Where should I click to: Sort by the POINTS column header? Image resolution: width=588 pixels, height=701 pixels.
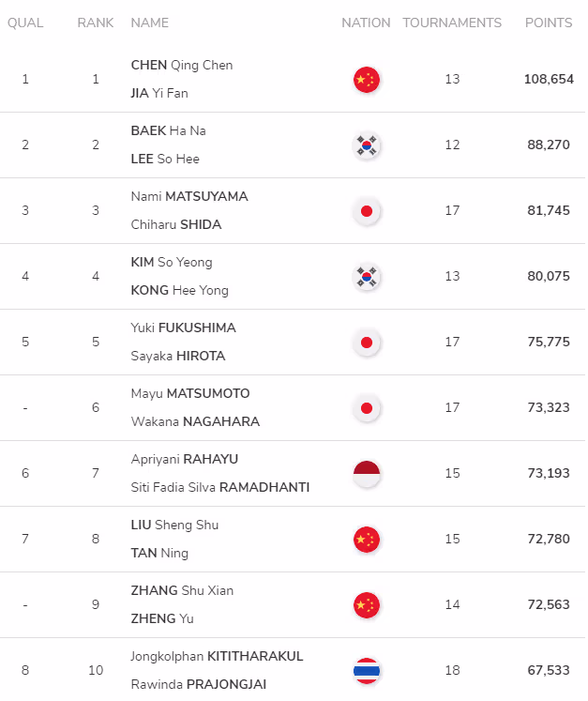pos(549,23)
